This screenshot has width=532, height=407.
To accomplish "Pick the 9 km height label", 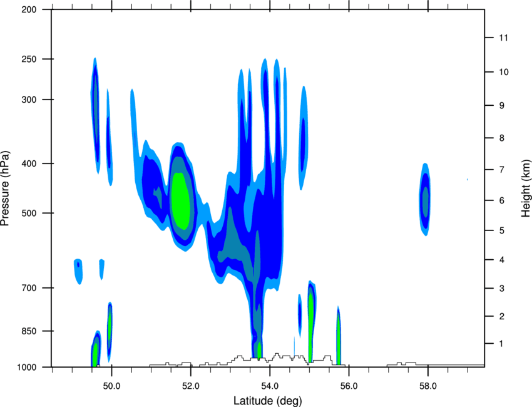I will pyautogui.click(x=501, y=106).
